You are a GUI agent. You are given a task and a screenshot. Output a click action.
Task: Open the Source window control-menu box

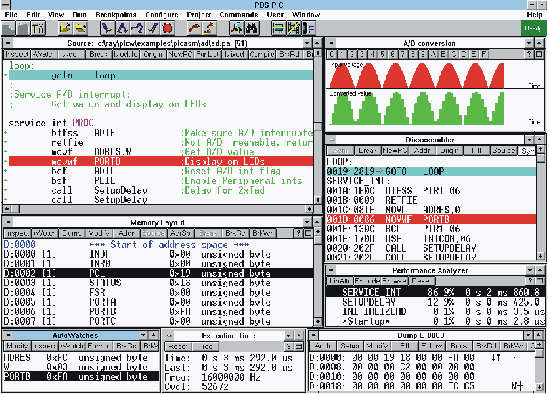point(7,43)
